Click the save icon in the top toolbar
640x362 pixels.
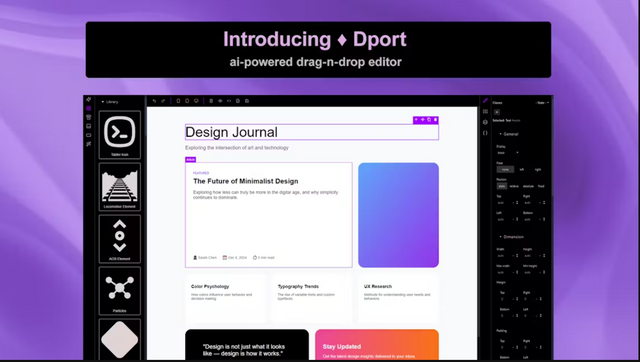point(247,101)
